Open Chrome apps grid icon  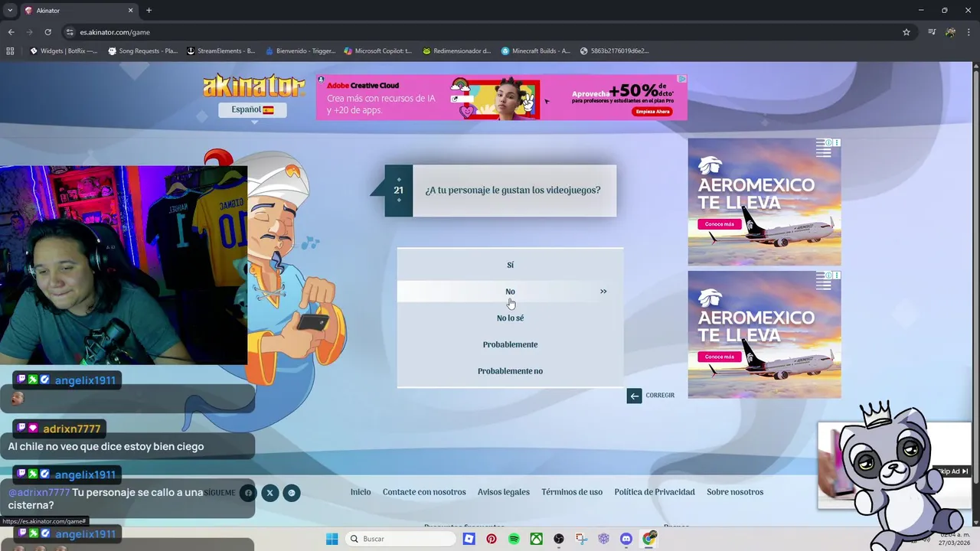(x=10, y=51)
